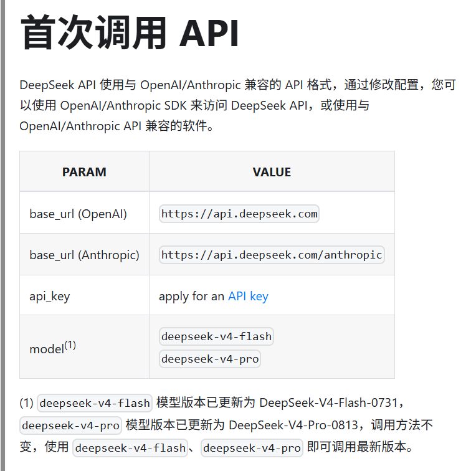
Task: Click the https://api.deepseek.com code value
Action: tap(239, 214)
